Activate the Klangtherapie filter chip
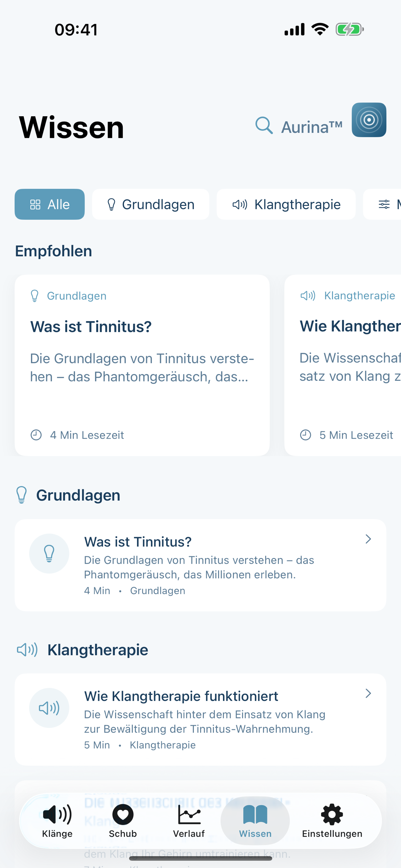 point(286,204)
